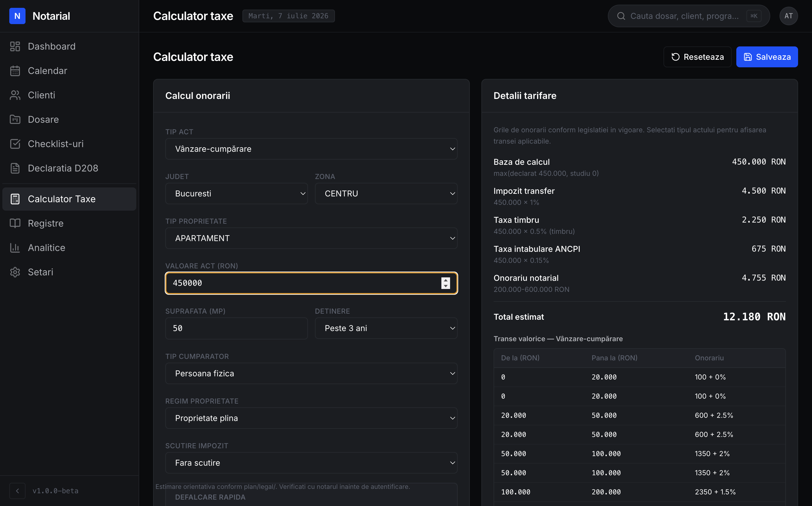This screenshot has width=812, height=506.
Task: Click the Registre book icon
Action: [15, 223]
